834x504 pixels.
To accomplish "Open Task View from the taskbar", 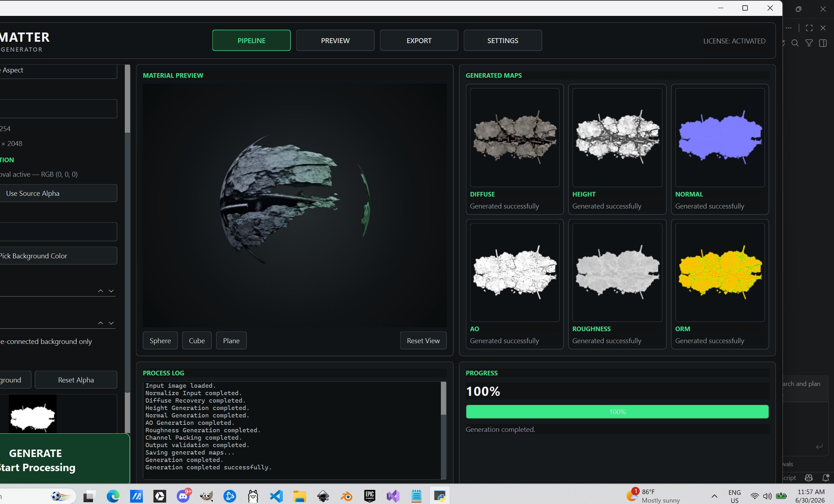I will pos(89,496).
